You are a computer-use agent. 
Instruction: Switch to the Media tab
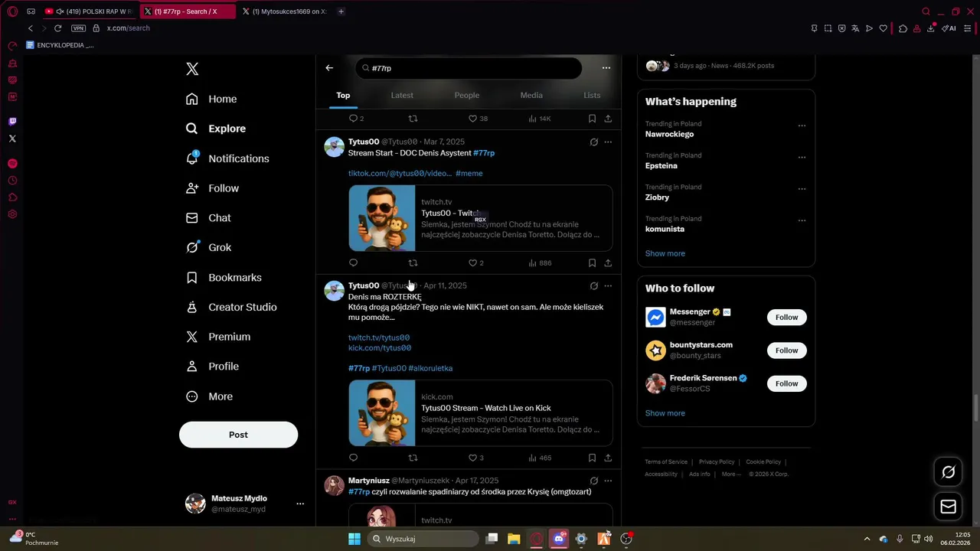[531, 95]
